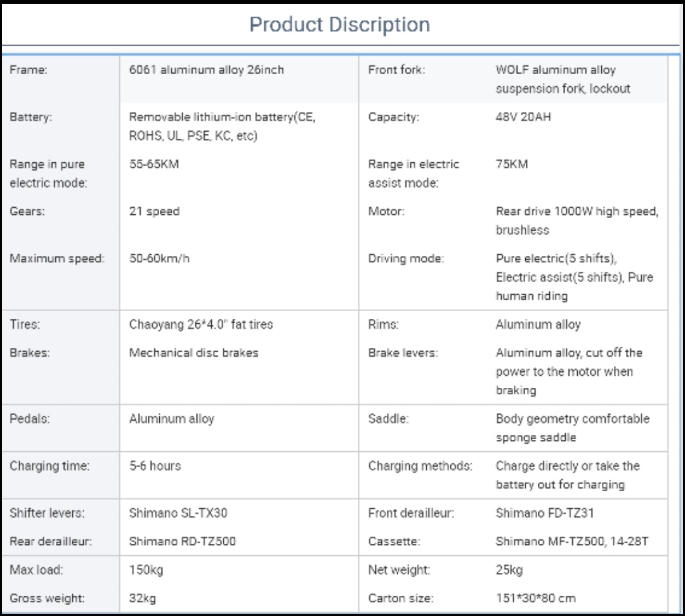Click the Shimano MF-TZ500 cassette value

point(571,541)
